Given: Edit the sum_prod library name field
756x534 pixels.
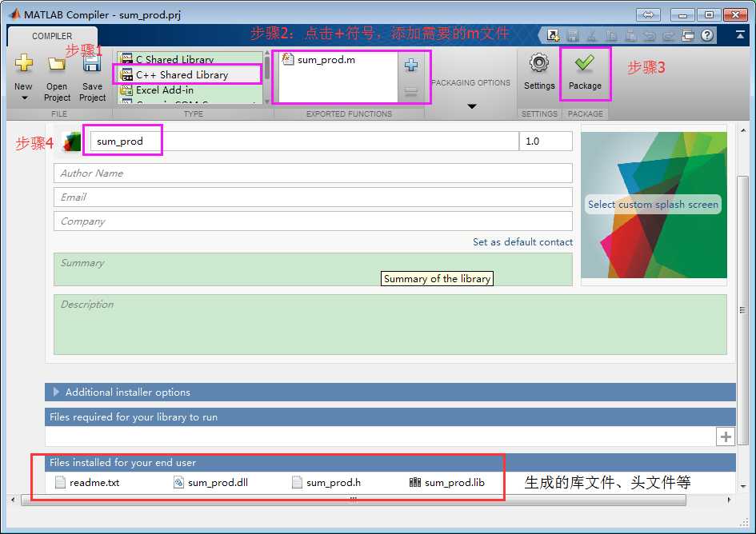Looking at the screenshot, I should [x=304, y=141].
